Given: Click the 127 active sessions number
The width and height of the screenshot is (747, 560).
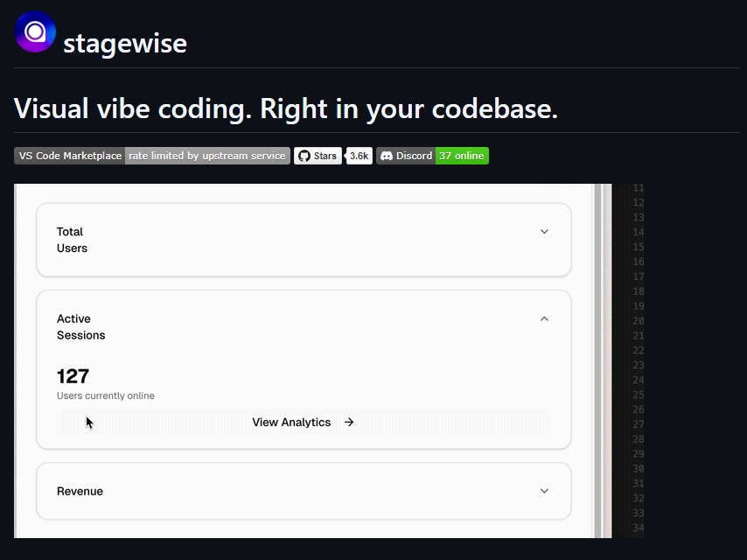Looking at the screenshot, I should point(73,376).
